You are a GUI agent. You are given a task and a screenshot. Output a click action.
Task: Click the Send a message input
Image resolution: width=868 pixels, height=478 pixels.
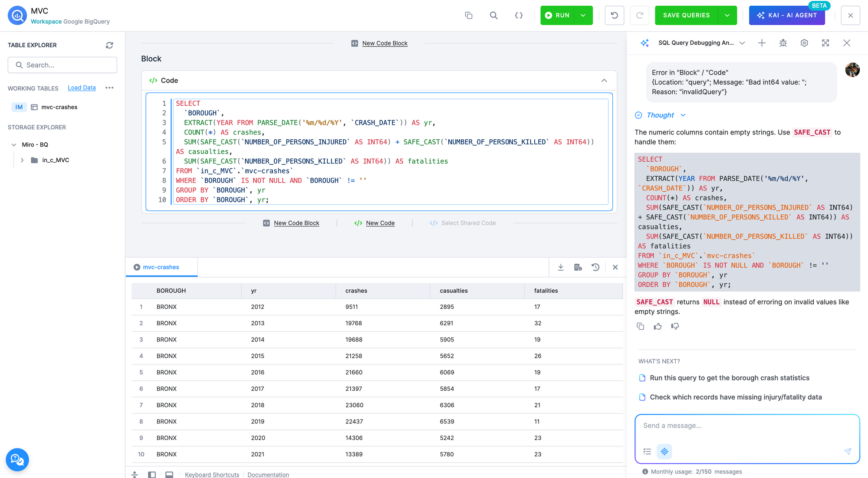[746, 426]
